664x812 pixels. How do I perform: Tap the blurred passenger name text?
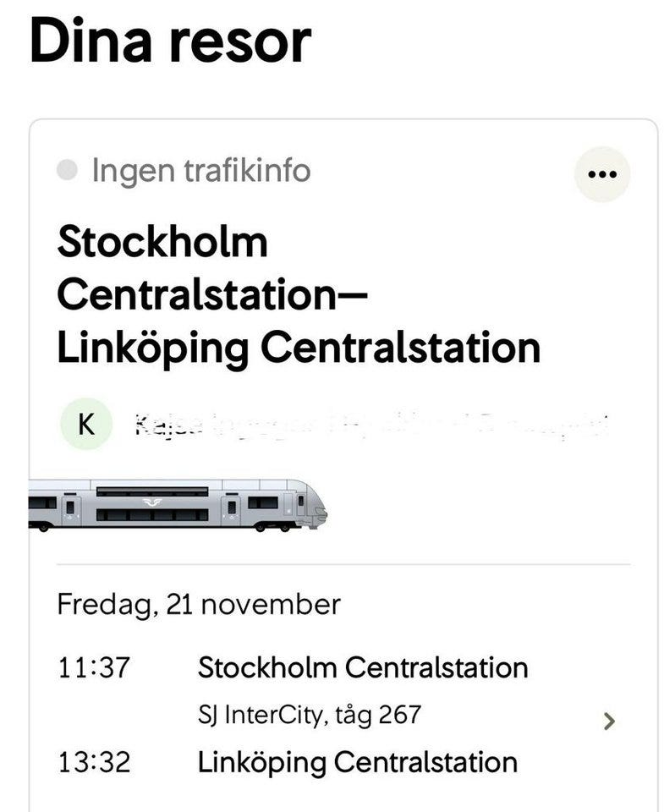click(x=370, y=425)
